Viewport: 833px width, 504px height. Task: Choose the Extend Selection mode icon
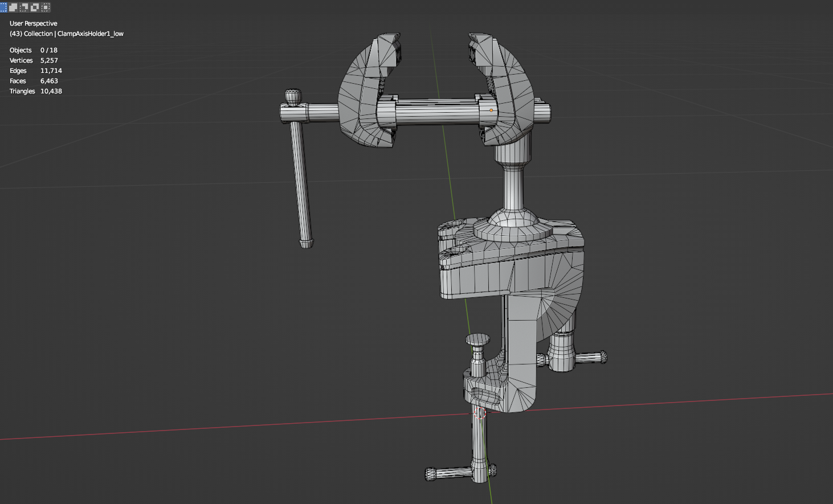14,7
